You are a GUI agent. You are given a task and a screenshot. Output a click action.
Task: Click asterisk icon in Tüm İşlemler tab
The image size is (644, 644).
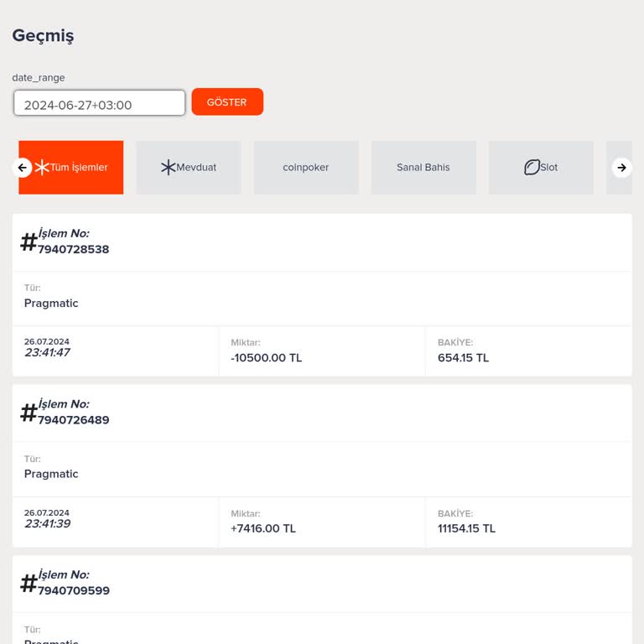click(42, 168)
